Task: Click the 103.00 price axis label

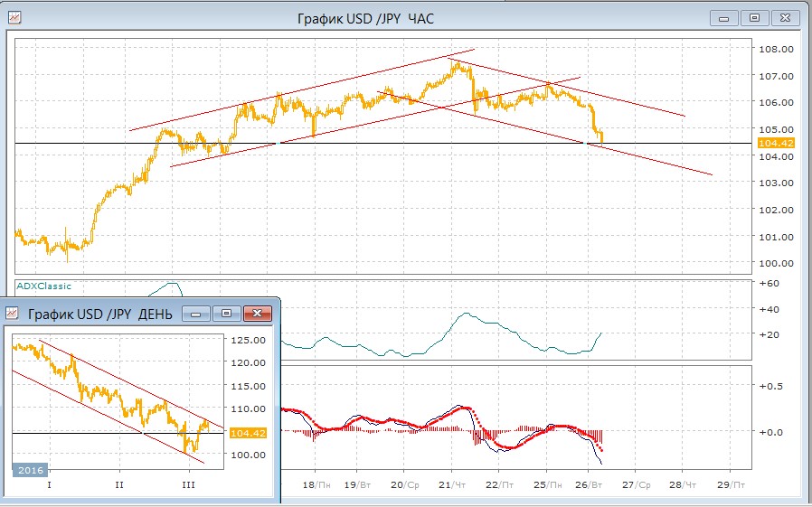Action: click(776, 183)
